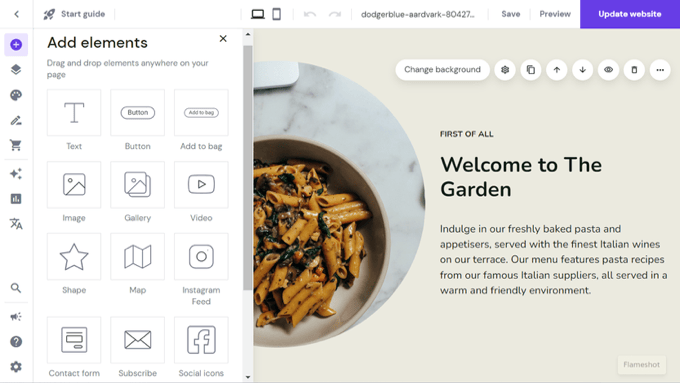Click the panel scrollbar up arrow
The image size is (680, 383).
pos(248,34)
